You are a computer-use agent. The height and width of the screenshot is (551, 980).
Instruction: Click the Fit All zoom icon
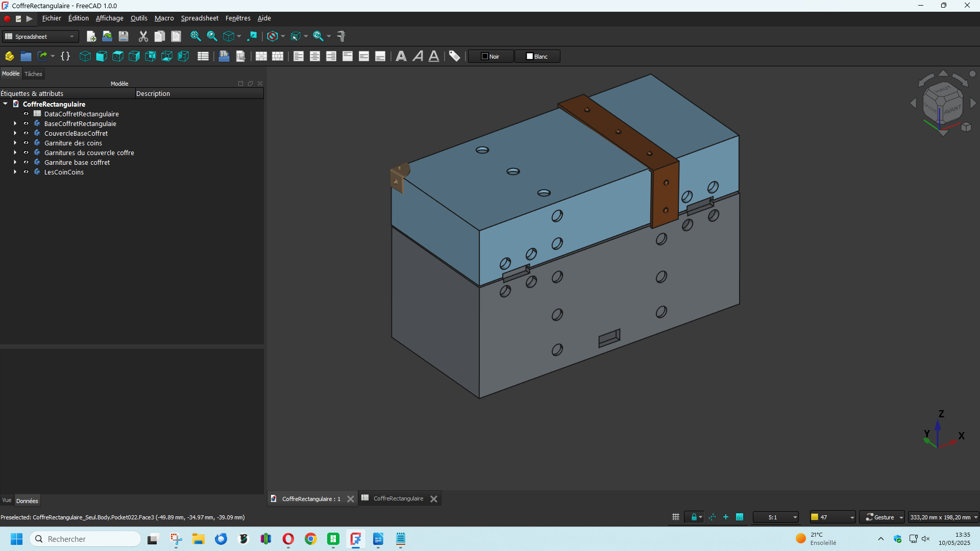[x=195, y=36]
